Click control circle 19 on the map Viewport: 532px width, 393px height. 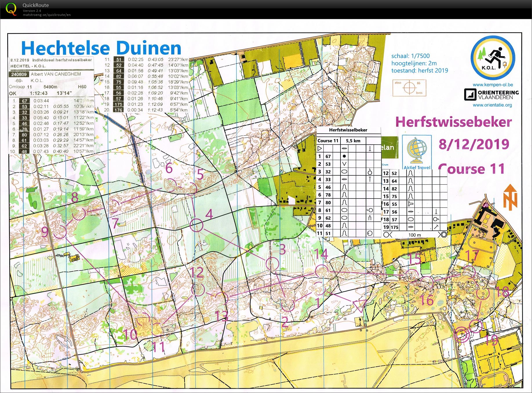475,326
